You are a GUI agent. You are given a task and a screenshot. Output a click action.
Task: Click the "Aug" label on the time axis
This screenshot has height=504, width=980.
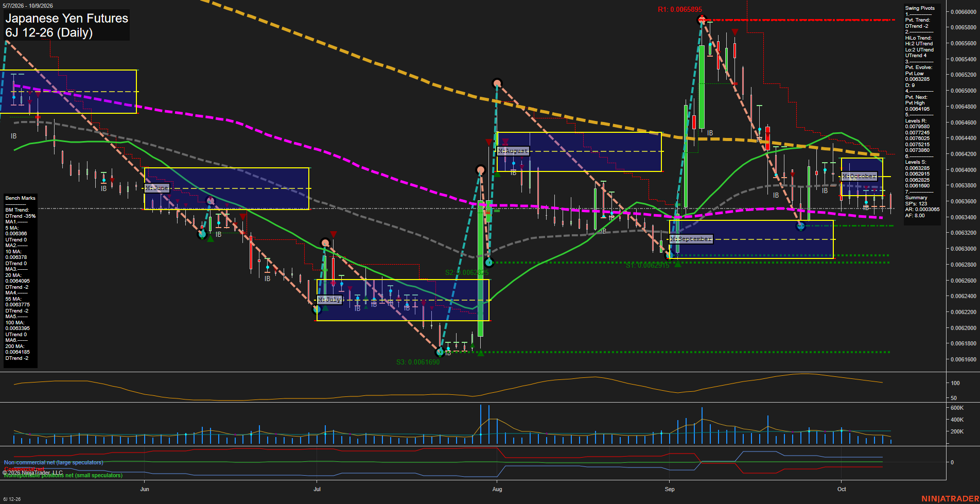pos(497,489)
